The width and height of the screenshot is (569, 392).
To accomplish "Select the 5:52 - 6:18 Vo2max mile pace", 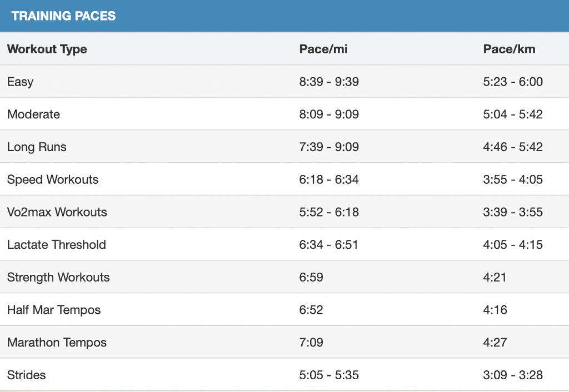I will click(329, 212).
